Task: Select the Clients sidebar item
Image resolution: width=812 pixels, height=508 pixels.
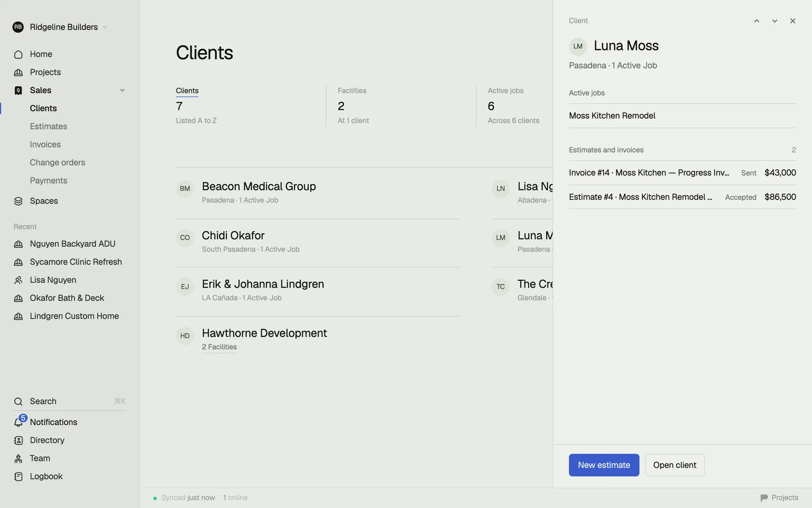Action: 43,108
